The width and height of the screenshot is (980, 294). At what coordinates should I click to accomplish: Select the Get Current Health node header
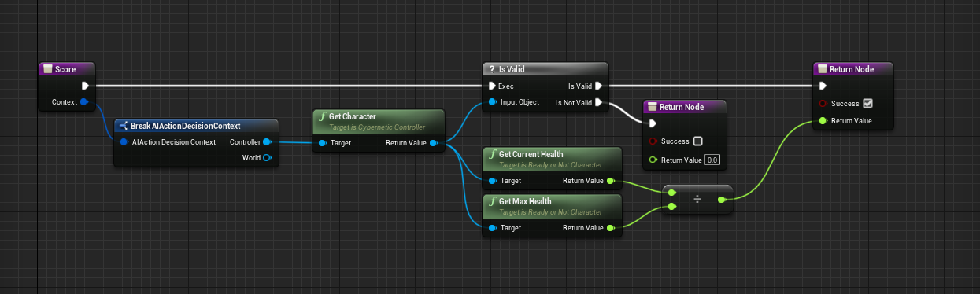(x=552, y=159)
